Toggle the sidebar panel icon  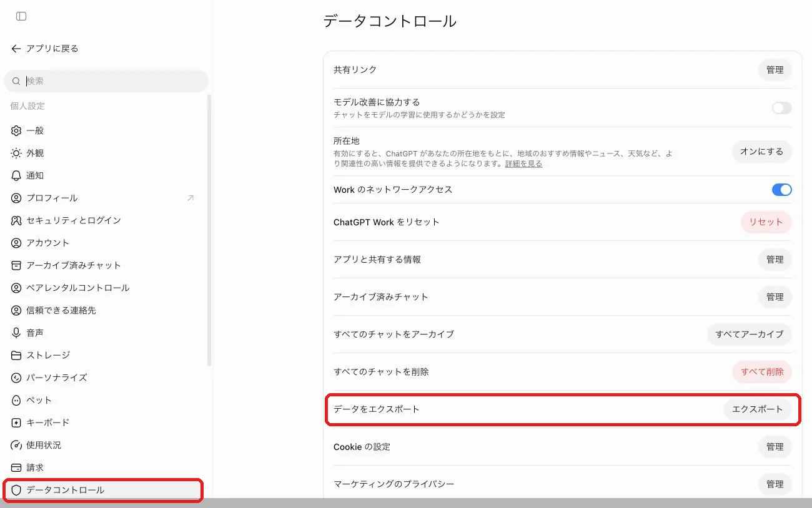[x=21, y=16]
